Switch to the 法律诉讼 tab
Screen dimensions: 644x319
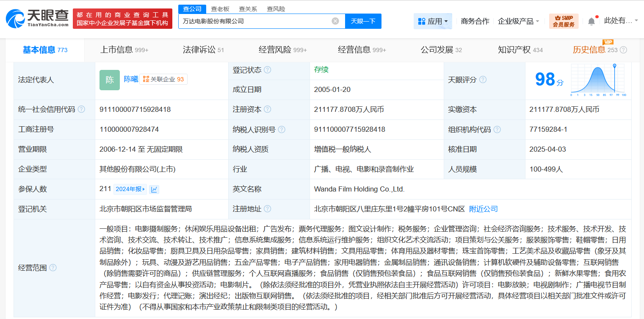[203, 50]
